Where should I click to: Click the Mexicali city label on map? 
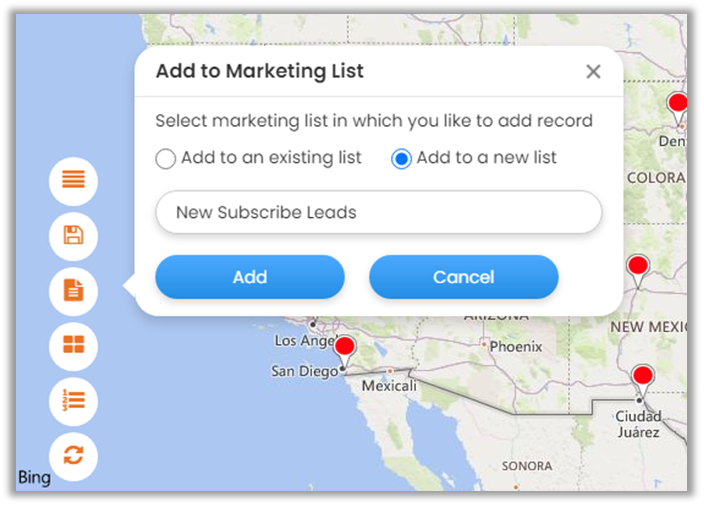click(389, 386)
